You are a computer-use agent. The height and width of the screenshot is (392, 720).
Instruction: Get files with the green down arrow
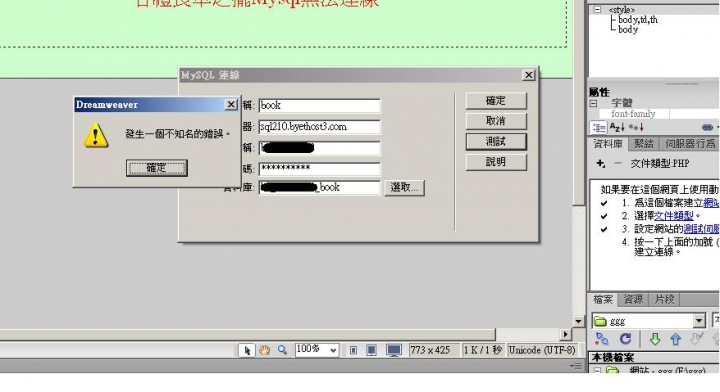[x=655, y=339]
